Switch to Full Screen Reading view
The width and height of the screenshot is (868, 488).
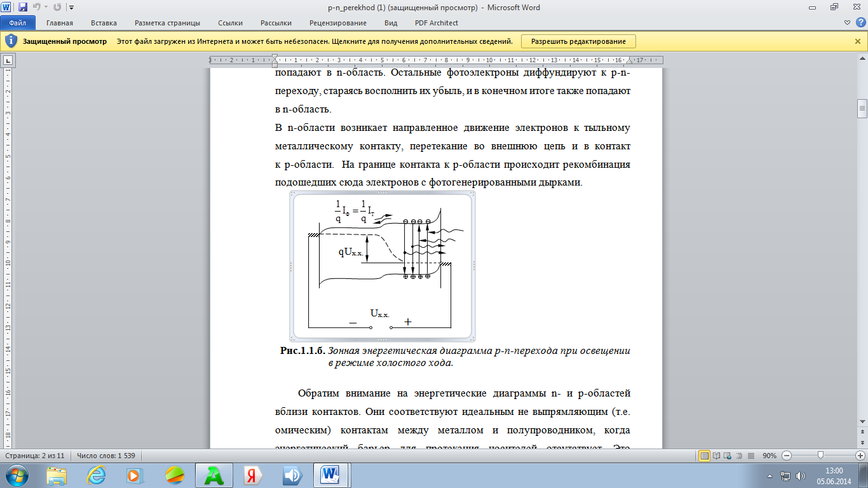716,456
